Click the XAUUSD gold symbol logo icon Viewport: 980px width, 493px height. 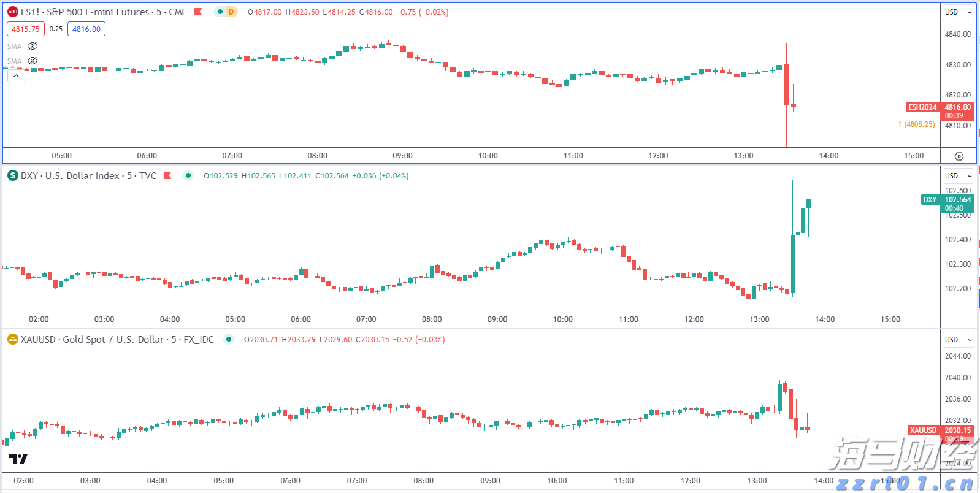12,339
